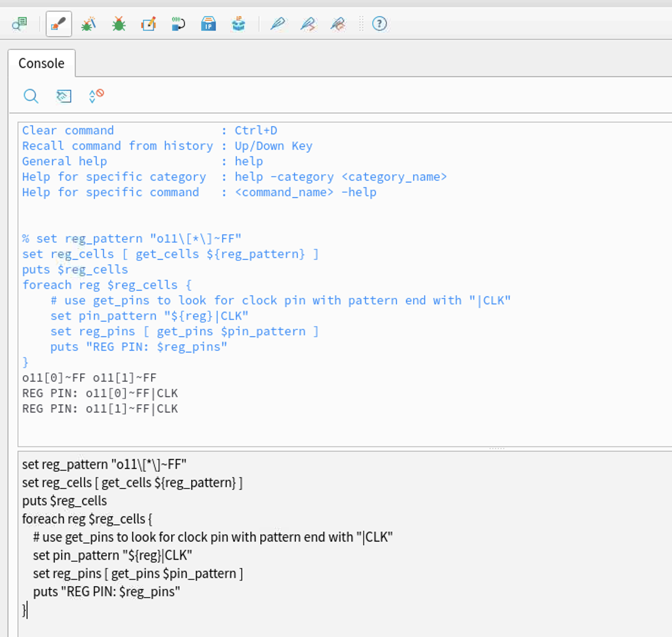
Task: Switch to the Console tab
Action: (x=41, y=63)
